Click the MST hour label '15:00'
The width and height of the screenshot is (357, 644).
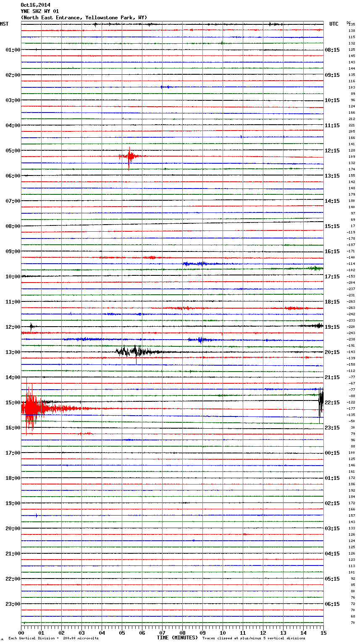click(x=13, y=403)
